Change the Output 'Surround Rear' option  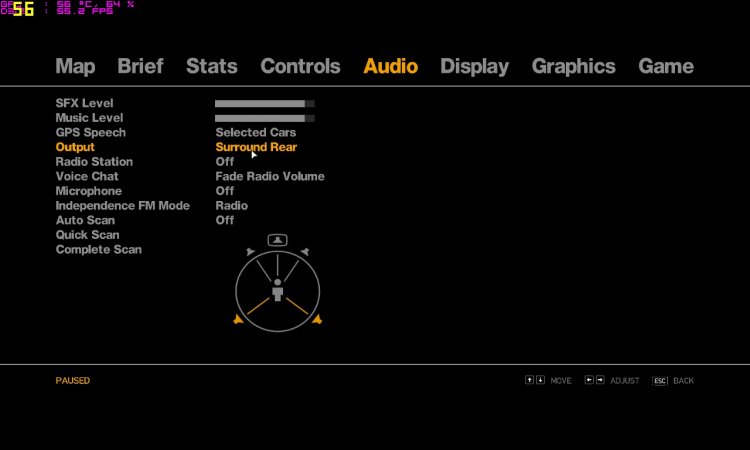tap(256, 147)
